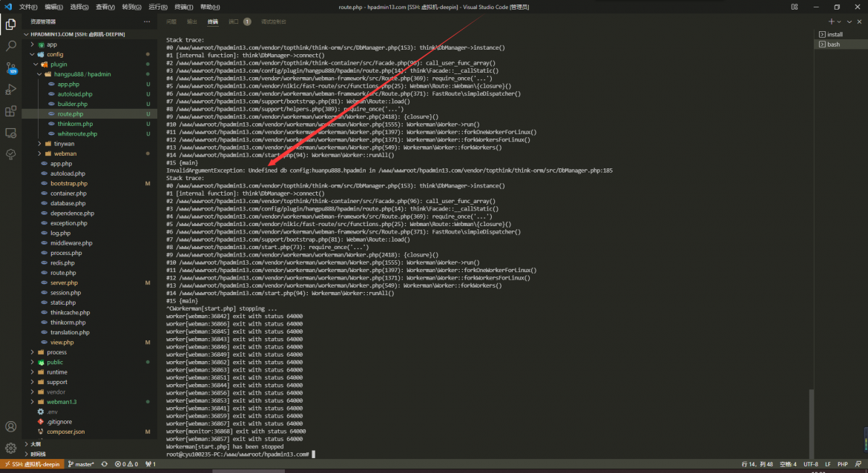Select the install terminal
The height and width of the screenshot is (473, 868).
841,34
